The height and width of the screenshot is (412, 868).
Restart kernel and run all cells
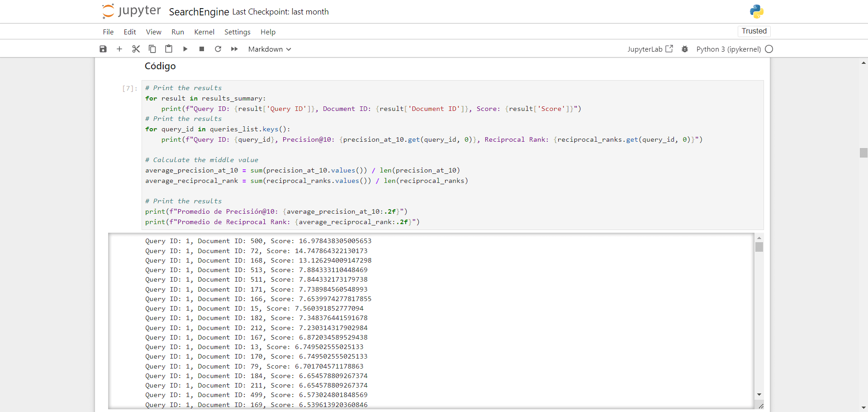pos(234,49)
